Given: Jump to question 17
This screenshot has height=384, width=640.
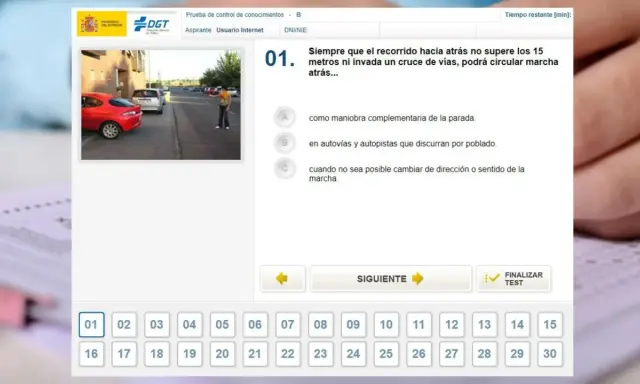Looking at the screenshot, I should click(x=124, y=353).
